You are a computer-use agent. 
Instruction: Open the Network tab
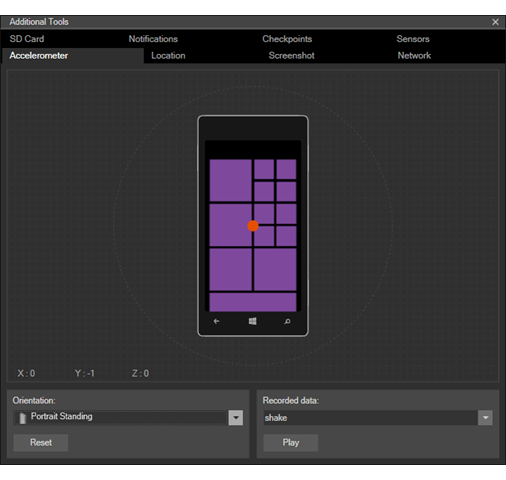click(414, 55)
